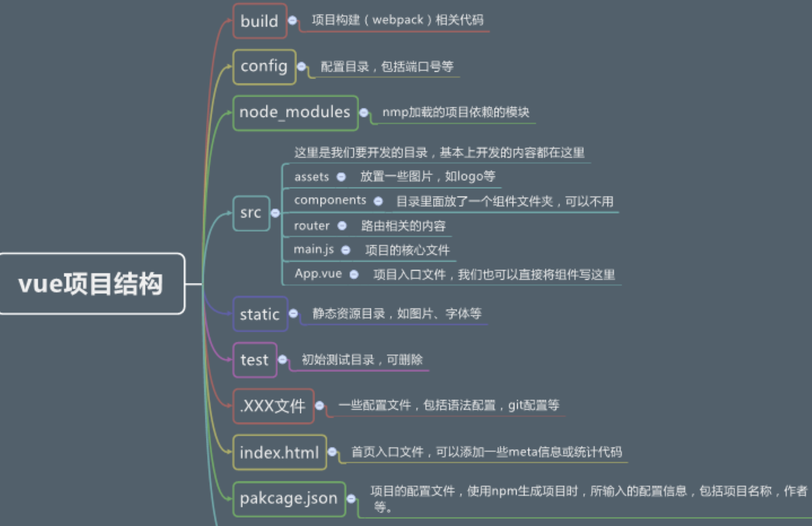Click the note '目录里面放了一个组件文件夹，可以不用'
The width and height of the screenshot is (812, 526).
tap(505, 201)
